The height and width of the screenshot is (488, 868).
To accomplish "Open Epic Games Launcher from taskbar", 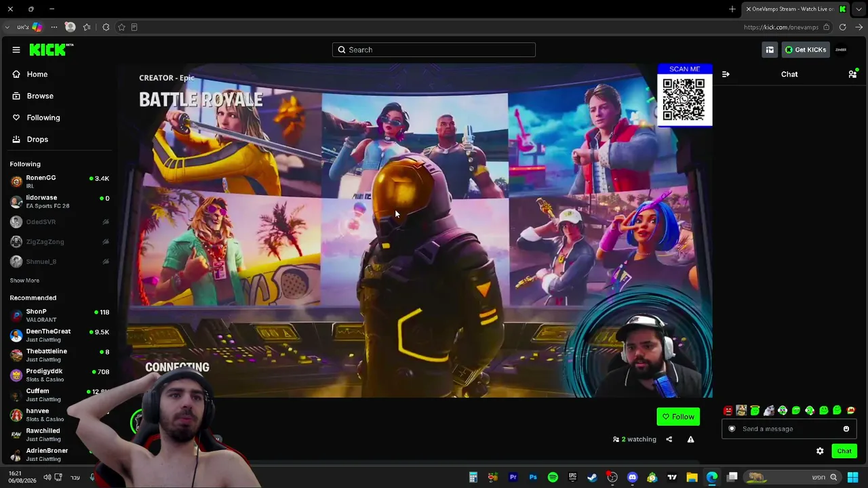I will [x=573, y=477].
